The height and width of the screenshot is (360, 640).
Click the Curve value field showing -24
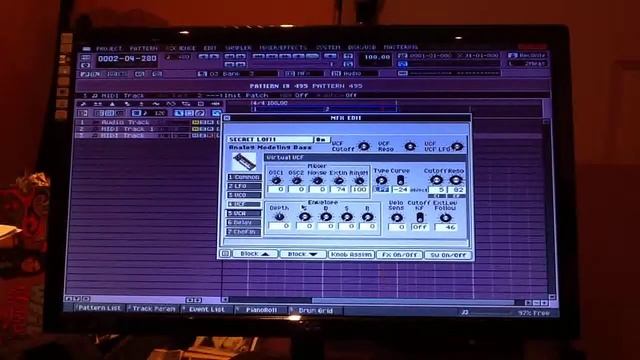400,189
